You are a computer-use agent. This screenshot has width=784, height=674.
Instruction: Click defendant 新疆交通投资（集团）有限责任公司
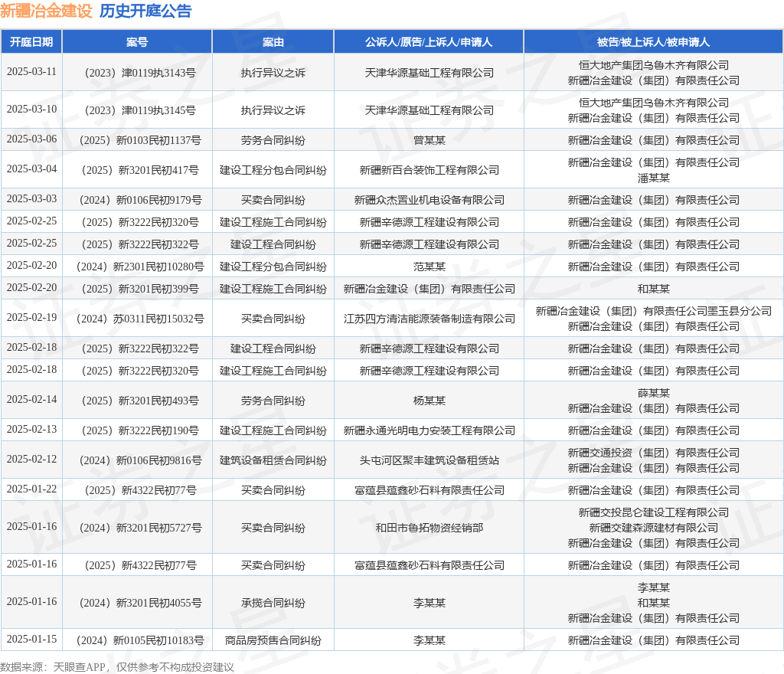[x=654, y=453]
